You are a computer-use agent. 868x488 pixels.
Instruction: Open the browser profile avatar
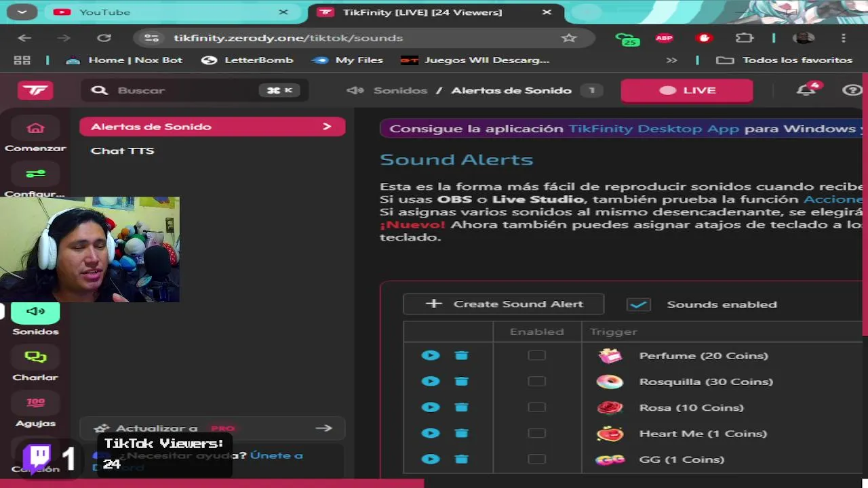coord(804,38)
